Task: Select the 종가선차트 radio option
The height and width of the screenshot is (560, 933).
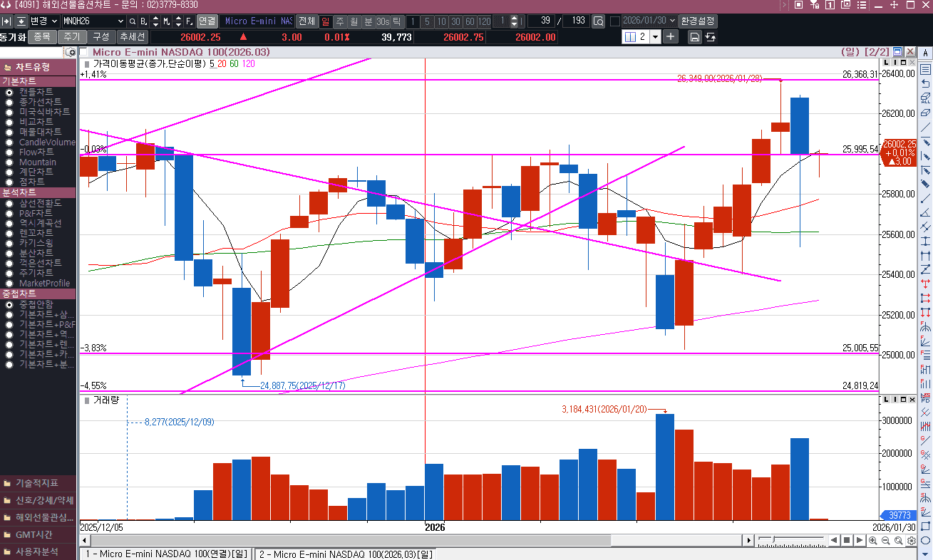Action: 9,102
